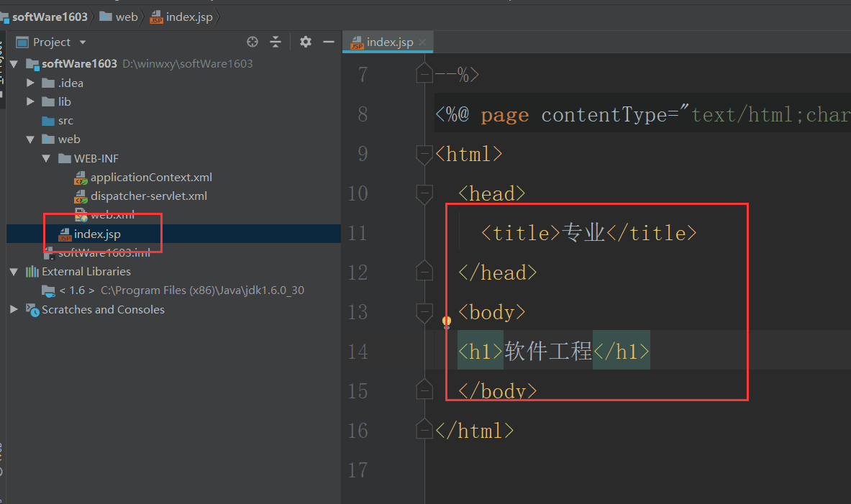This screenshot has width=851, height=504.
Task: Collapse all with the collapse icon
Action: click(276, 42)
